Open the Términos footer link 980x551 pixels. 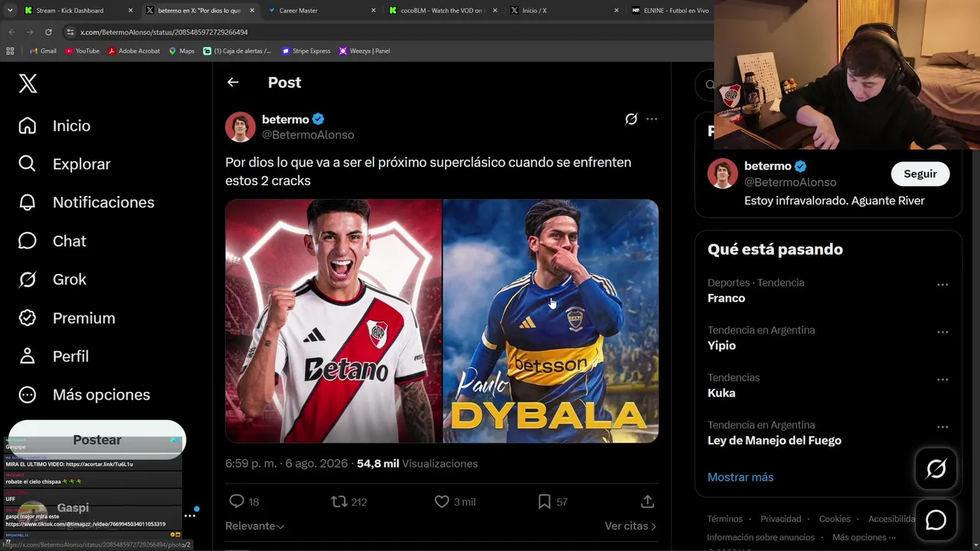click(x=725, y=519)
